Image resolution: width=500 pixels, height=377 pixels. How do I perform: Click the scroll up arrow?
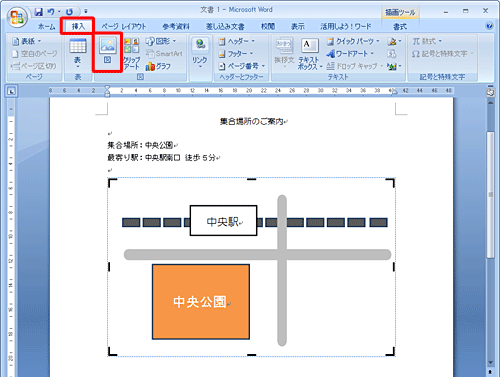490,103
